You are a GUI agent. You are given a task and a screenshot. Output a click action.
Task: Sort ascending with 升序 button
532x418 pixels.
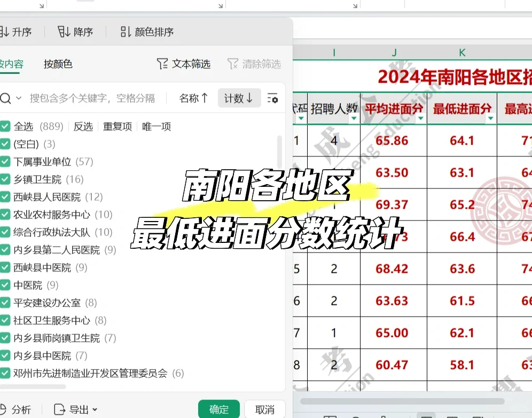pos(16,32)
